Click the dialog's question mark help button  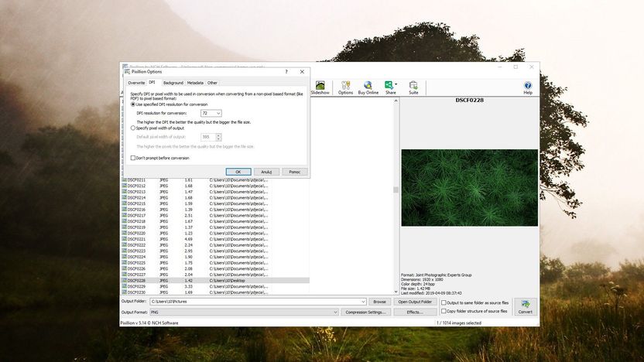pyautogui.click(x=286, y=71)
